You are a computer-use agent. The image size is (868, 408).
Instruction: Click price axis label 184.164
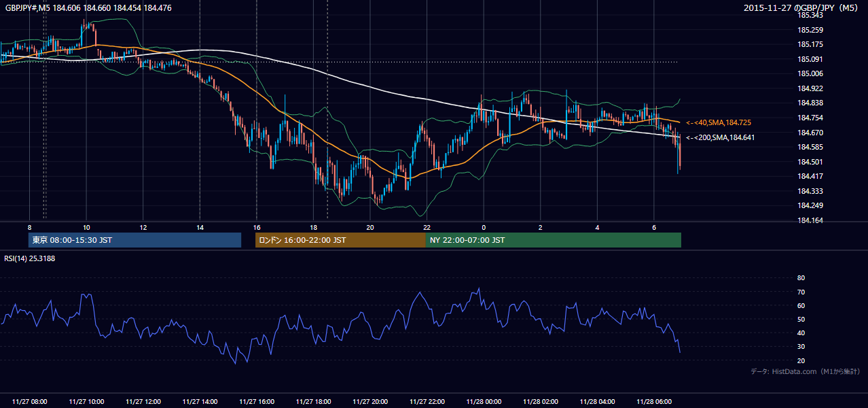coord(810,220)
